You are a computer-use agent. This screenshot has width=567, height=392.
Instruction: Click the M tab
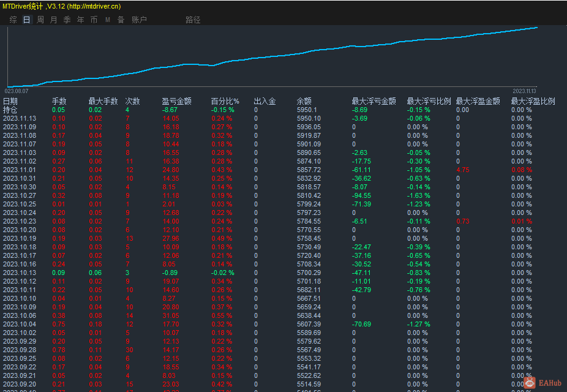click(108, 20)
